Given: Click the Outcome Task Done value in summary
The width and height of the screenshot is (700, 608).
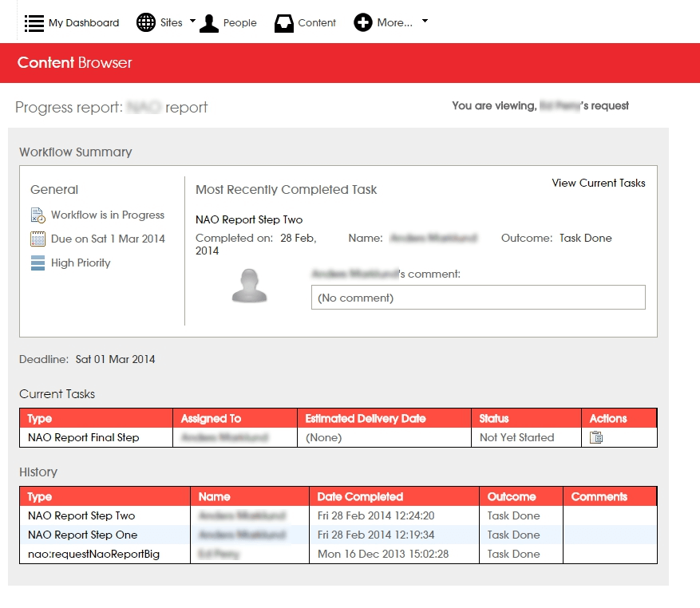Looking at the screenshot, I should [586, 238].
